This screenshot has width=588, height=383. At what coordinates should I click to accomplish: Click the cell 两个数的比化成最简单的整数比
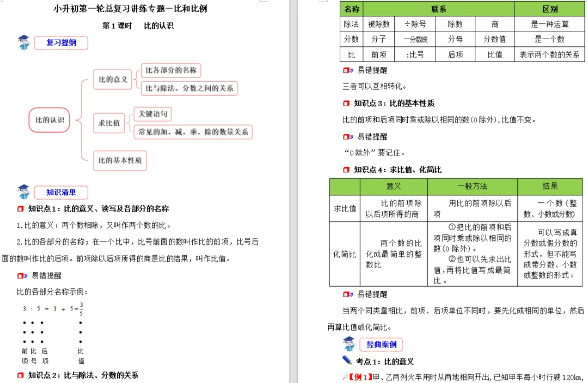(394, 254)
